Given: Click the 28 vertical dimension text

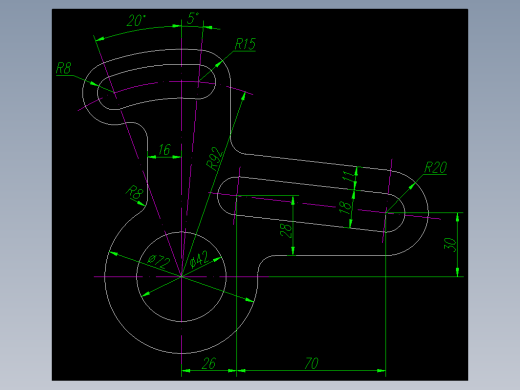Looking at the screenshot, I should [x=286, y=230].
